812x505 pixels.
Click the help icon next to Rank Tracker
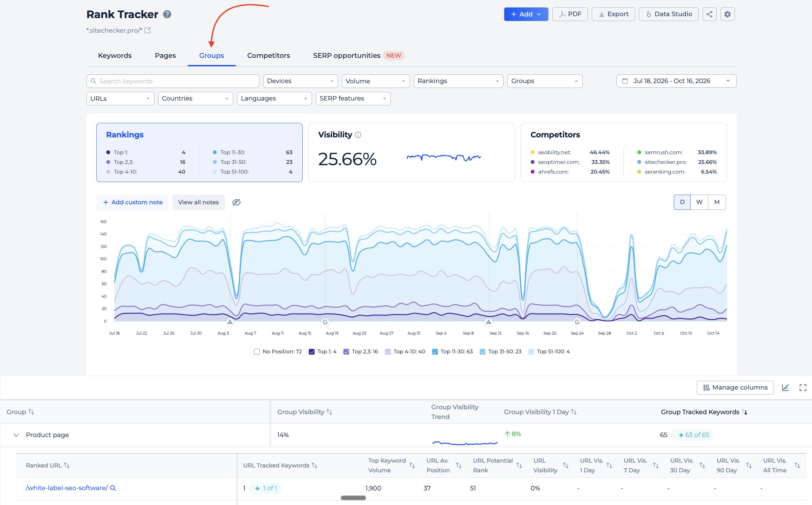coord(167,14)
